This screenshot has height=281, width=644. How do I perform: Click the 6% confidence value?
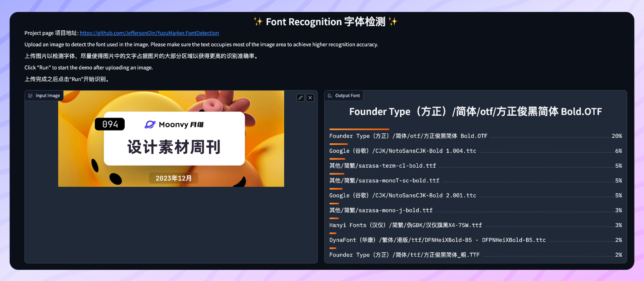[x=618, y=151]
